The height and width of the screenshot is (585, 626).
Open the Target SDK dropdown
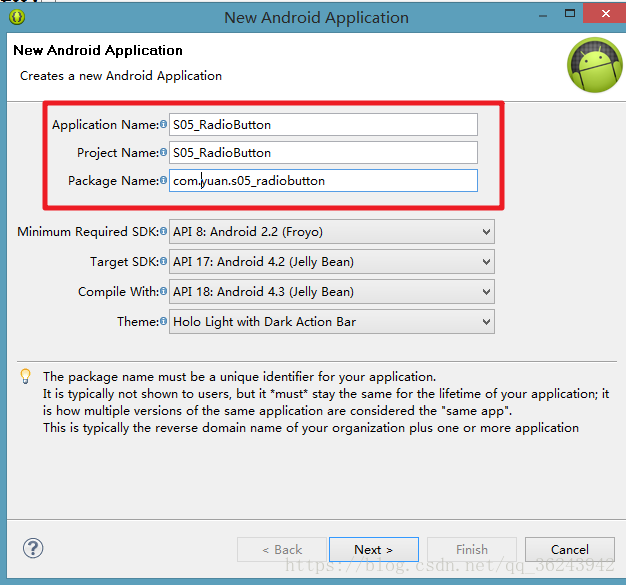332,261
